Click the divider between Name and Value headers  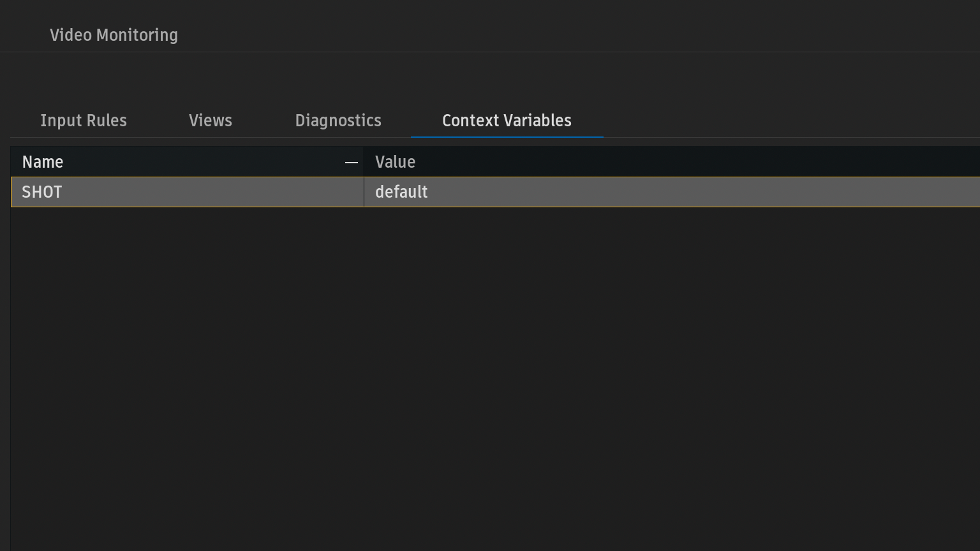[x=364, y=162]
